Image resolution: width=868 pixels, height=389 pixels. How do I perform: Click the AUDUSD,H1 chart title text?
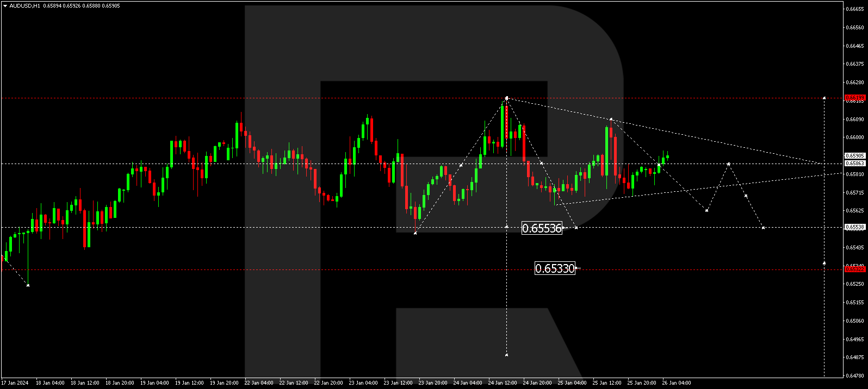24,6
